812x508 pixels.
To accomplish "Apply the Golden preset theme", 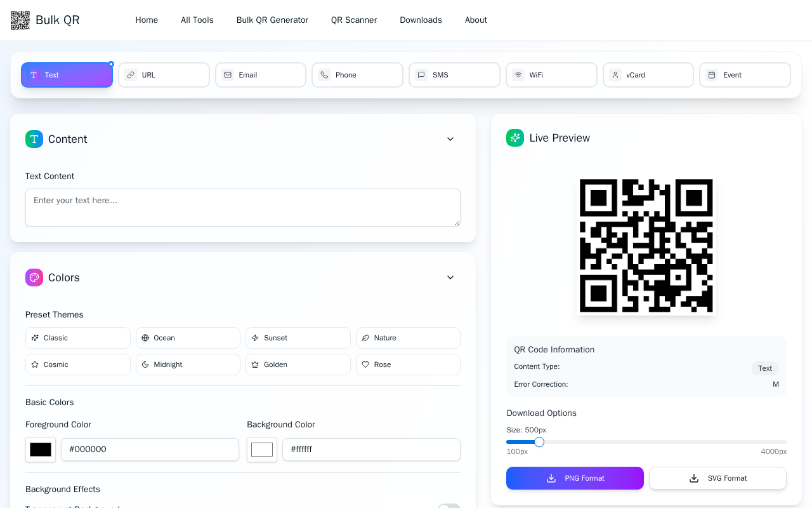I will tap(298, 364).
